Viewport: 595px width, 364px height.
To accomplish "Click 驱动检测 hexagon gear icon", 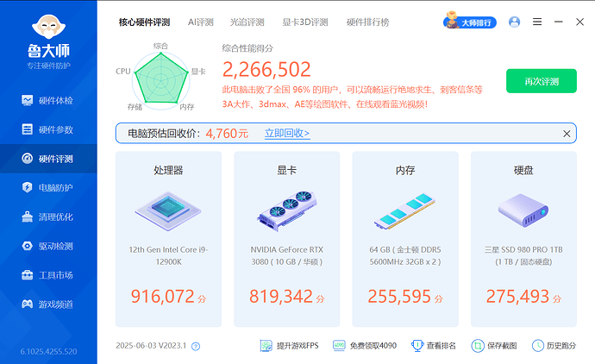I will point(28,246).
